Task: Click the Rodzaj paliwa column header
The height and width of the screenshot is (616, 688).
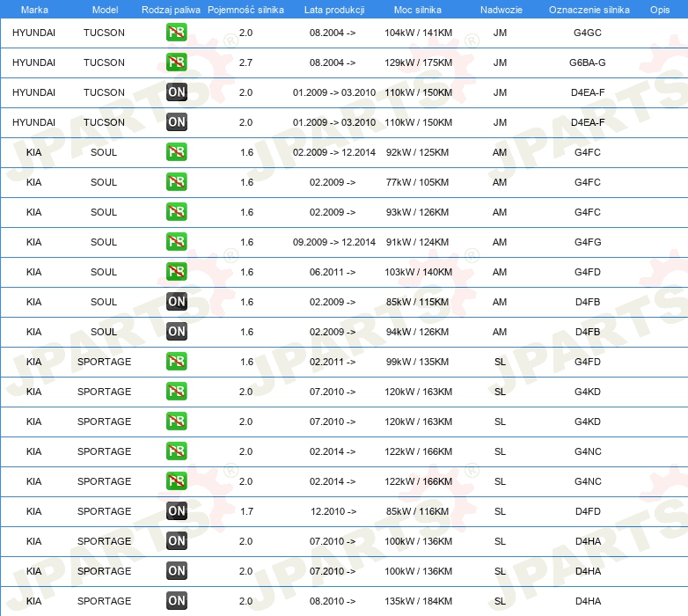Action: [171, 10]
